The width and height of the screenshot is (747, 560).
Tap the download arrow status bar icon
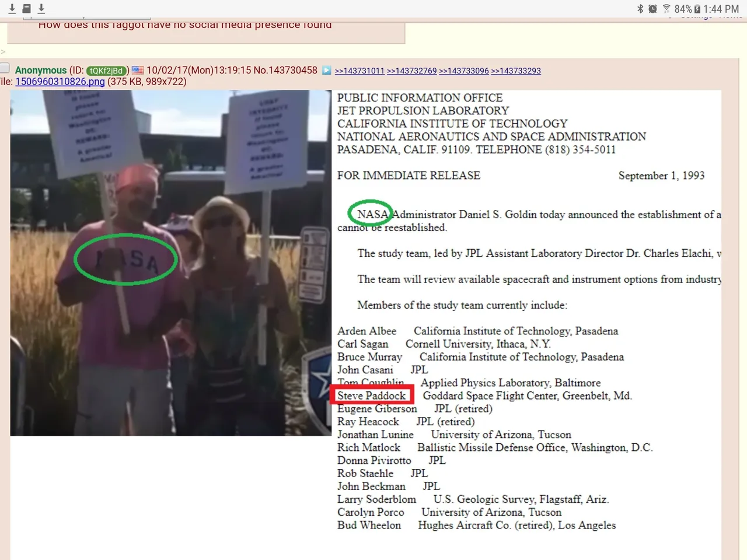pyautogui.click(x=12, y=8)
